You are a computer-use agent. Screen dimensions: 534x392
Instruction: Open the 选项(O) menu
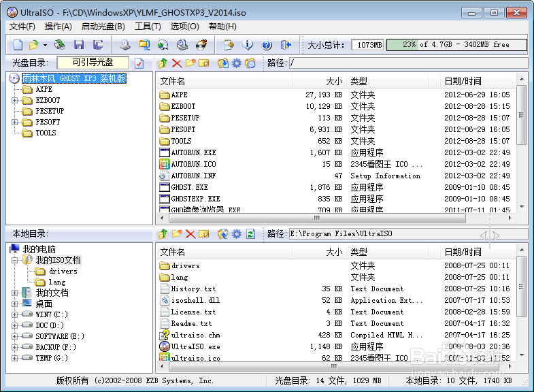[x=184, y=27]
